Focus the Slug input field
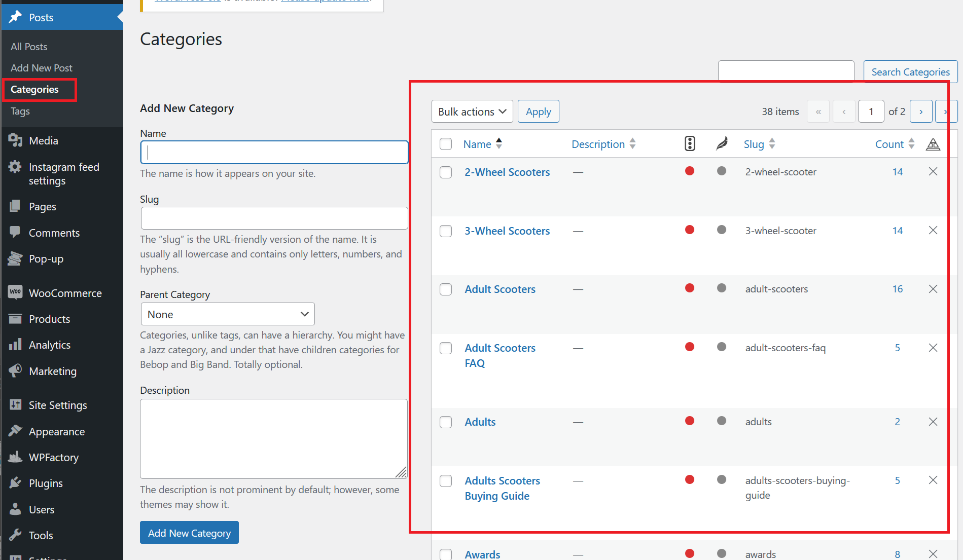Screen dimensions: 963x560 click(x=274, y=218)
